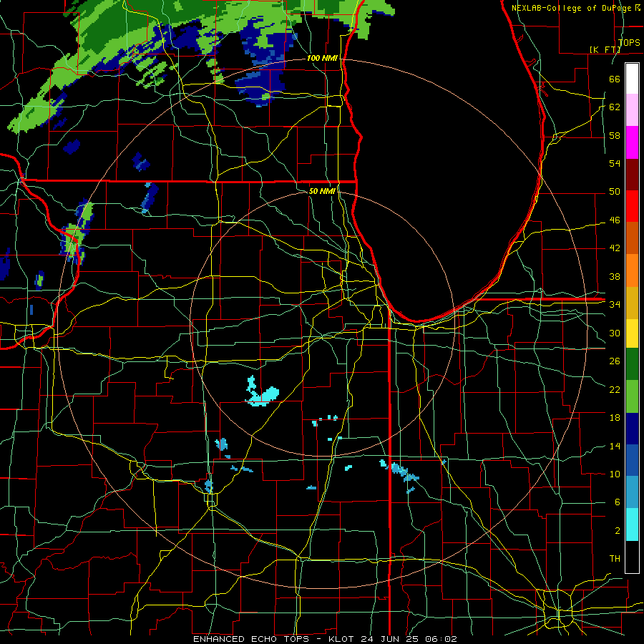Click the legend value '14'
This screenshot has width=644, height=644.
pyautogui.click(x=615, y=446)
